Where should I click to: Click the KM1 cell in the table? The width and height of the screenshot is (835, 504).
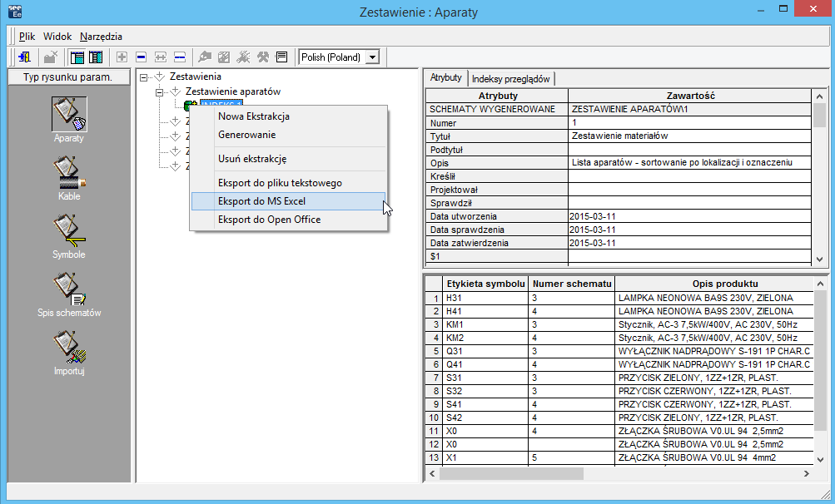tap(485, 324)
